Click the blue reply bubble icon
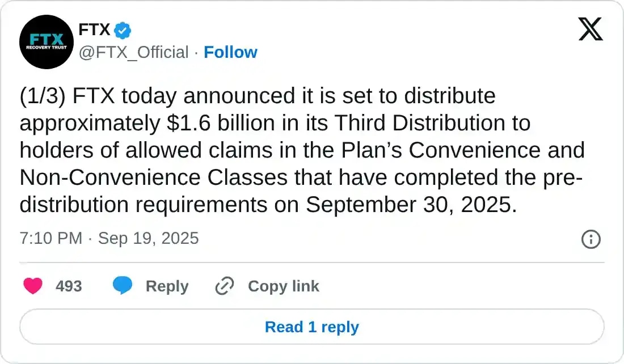This screenshot has width=624, height=364. (x=123, y=286)
